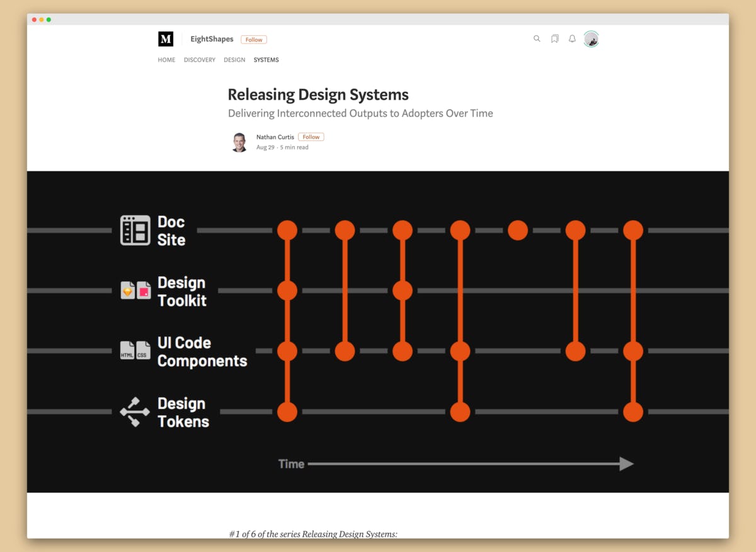Click the Sketch file icon beside Design Toolkit
Viewport: 756px width, 552px height.
[128, 290]
